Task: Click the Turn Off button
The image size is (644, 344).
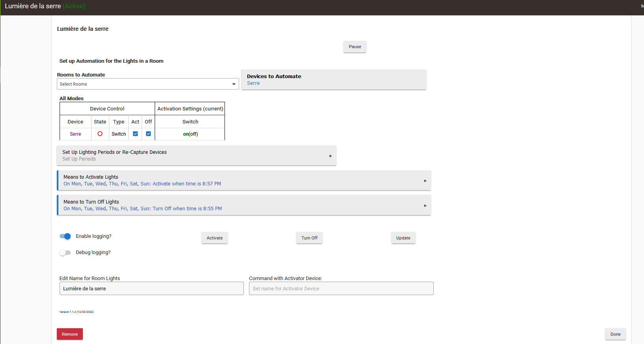Action: click(x=309, y=238)
